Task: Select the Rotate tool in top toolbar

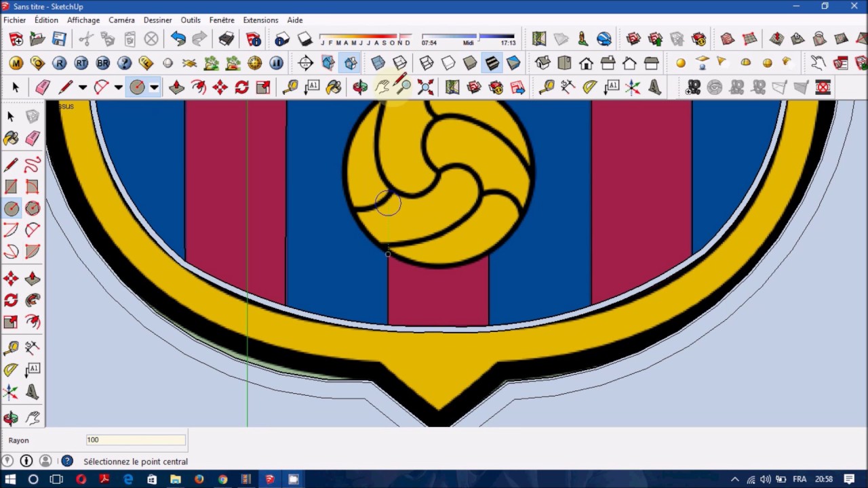Action: [x=241, y=87]
